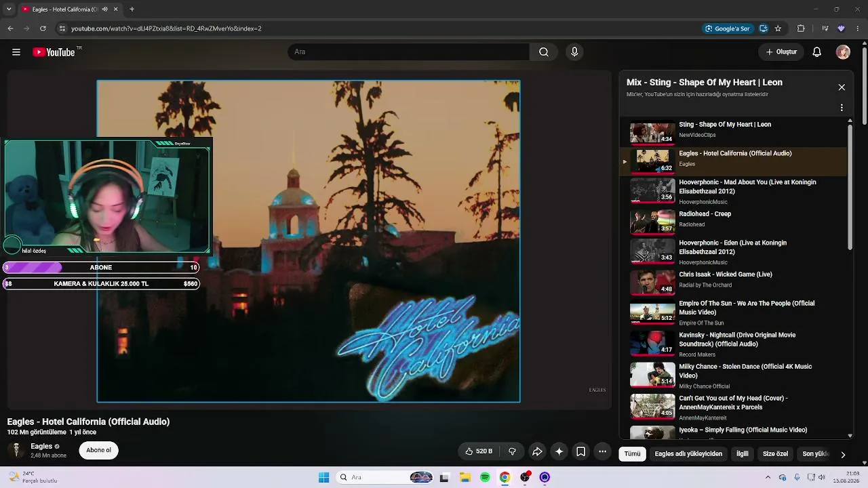
Task: View site information icon in address bar
Action: point(62,28)
